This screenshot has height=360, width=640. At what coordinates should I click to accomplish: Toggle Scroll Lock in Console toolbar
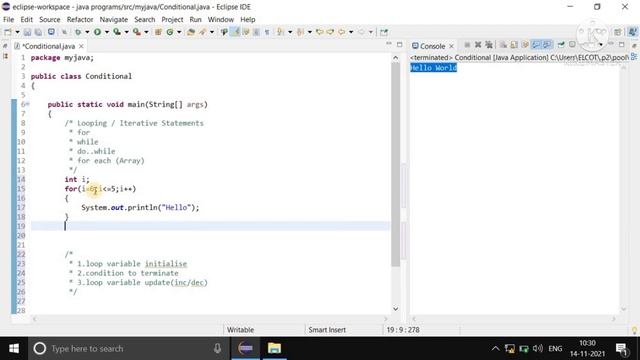pos(514,44)
